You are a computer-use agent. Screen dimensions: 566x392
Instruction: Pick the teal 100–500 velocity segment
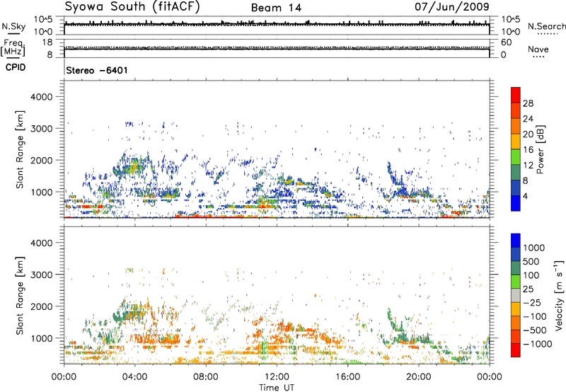(x=516, y=268)
